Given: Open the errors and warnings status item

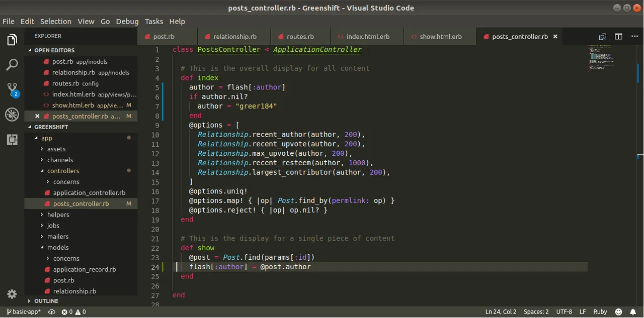Looking at the screenshot, I should pos(73,312).
